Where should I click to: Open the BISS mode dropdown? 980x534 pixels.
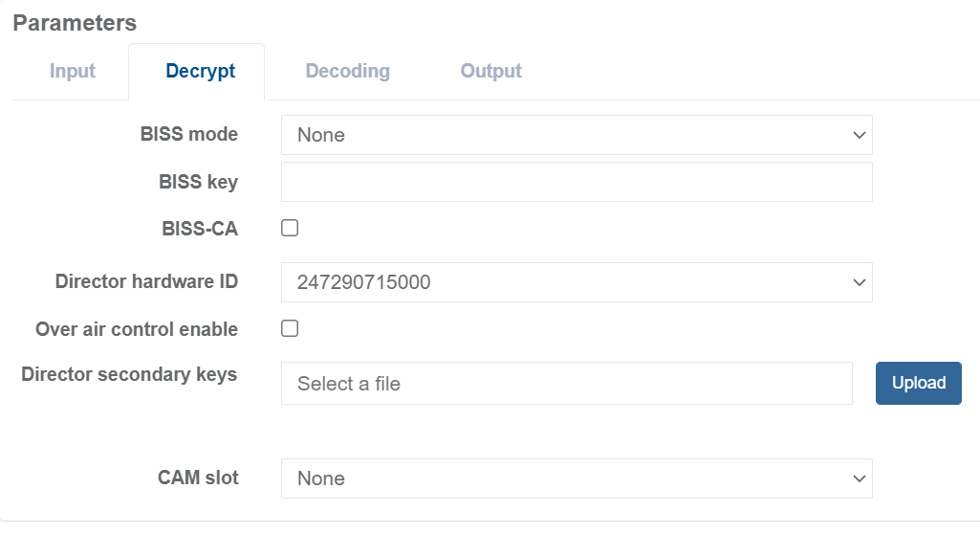[x=577, y=135]
